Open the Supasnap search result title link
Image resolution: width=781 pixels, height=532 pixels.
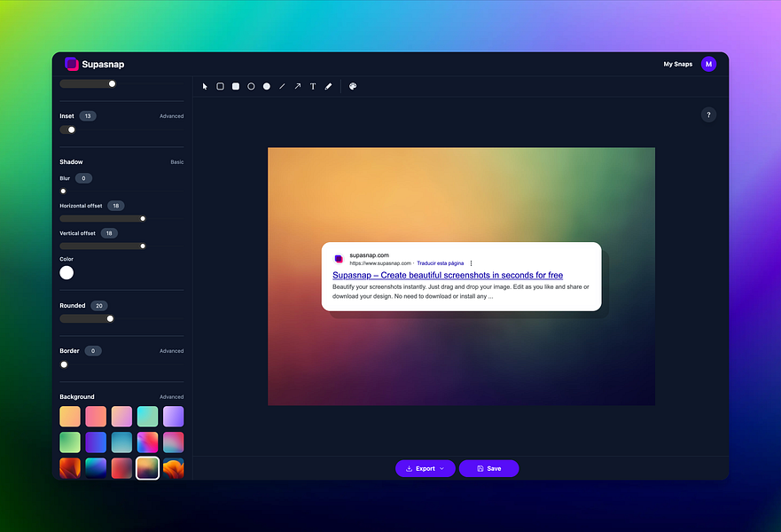pos(448,275)
